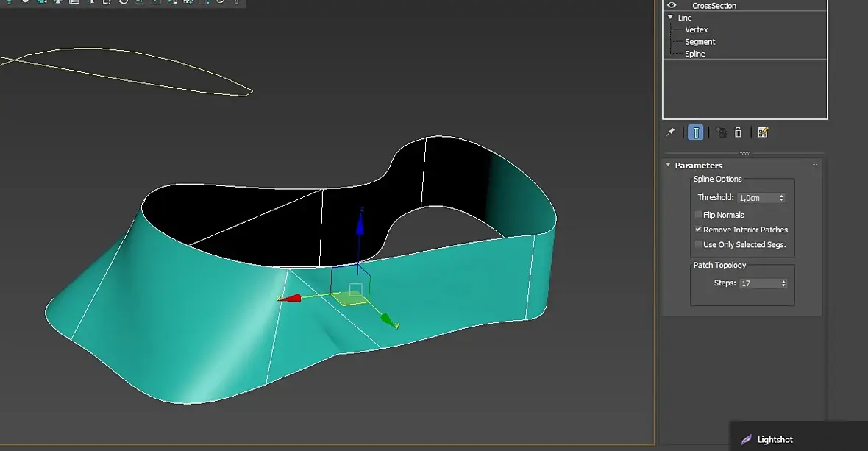This screenshot has width=868, height=451.
Task: Pin the modifier stack
Action: click(670, 132)
